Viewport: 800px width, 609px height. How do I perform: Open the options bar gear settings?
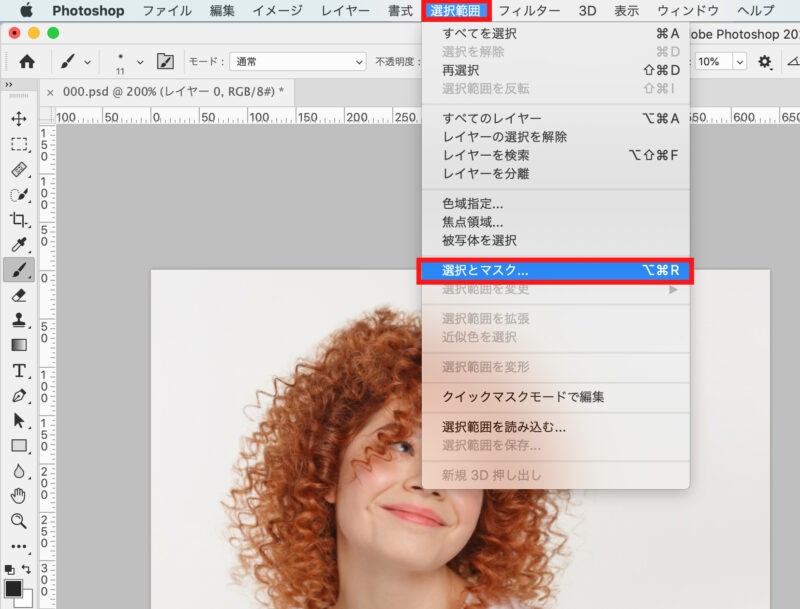click(764, 62)
